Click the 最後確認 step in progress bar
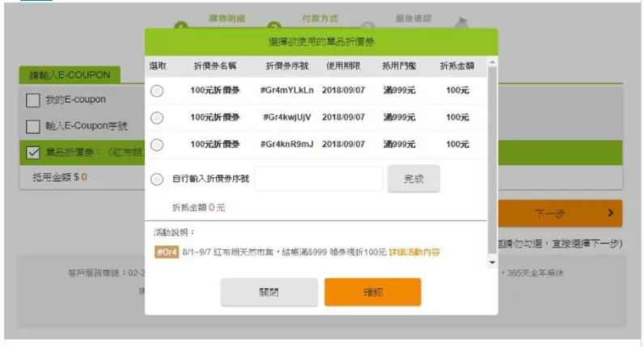This screenshot has height=347, width=644. pyautogui.click(x=413, y=18)
